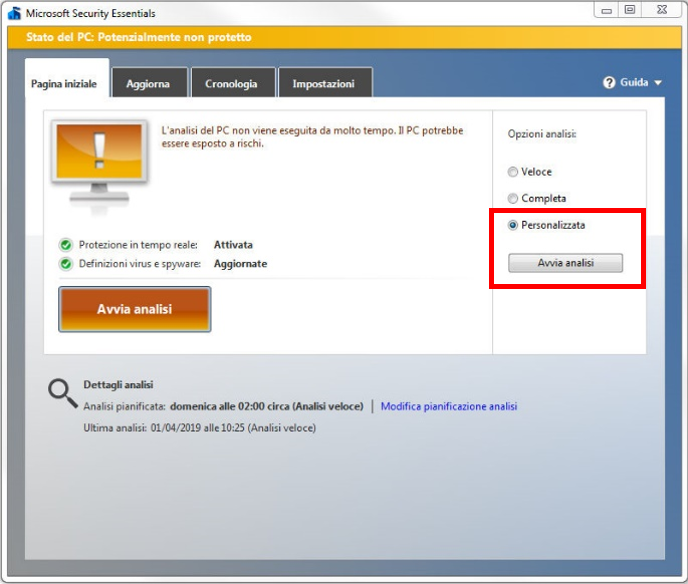Viewport: 688px width, 584px height.
Task: Click the 'Aggiornate' definitions status text
Action: (240, 264)
